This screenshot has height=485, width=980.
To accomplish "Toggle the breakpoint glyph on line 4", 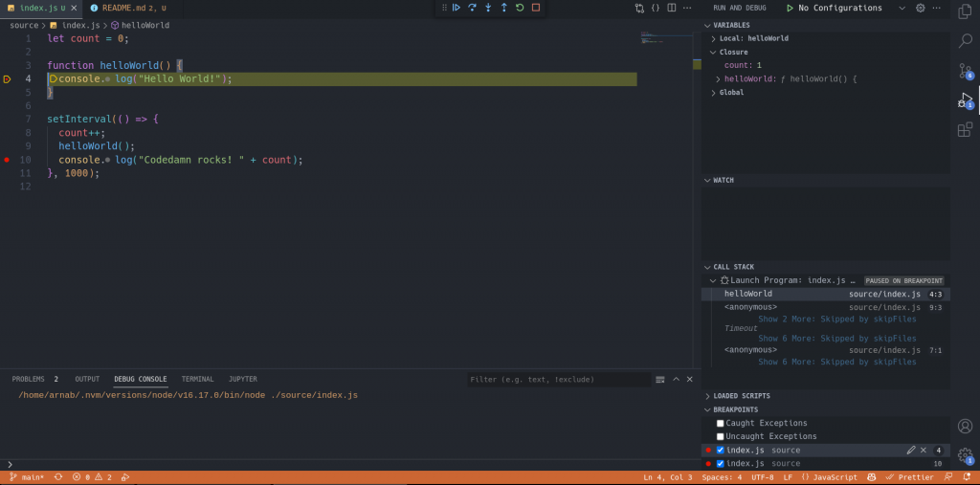I will [x=7, y=78].
